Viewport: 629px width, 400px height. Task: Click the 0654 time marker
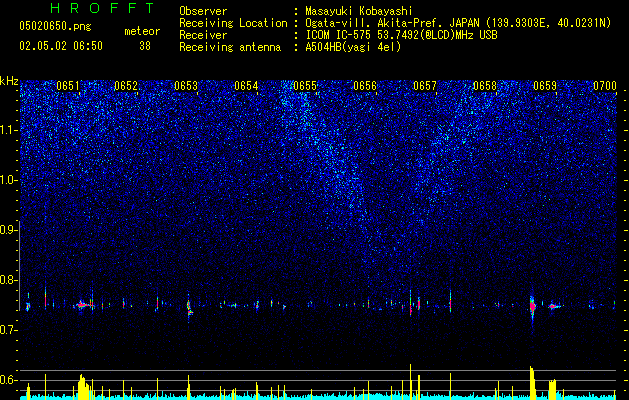point(246,86)
